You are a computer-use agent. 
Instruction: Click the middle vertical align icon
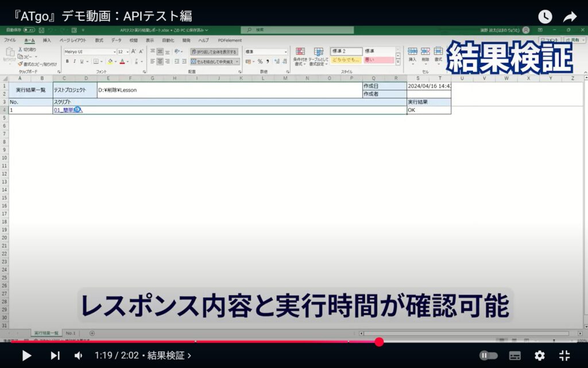pos(160,51)
